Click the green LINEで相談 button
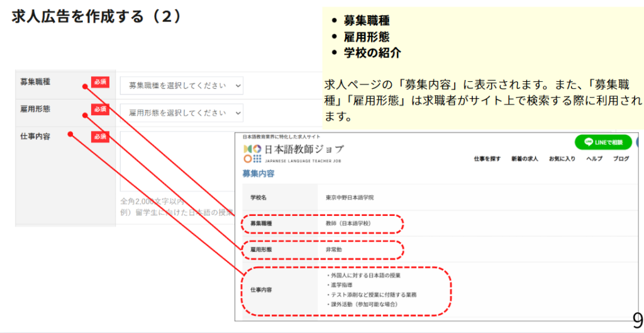The height and width of the screenshot is (333, 644). point(602,142)
